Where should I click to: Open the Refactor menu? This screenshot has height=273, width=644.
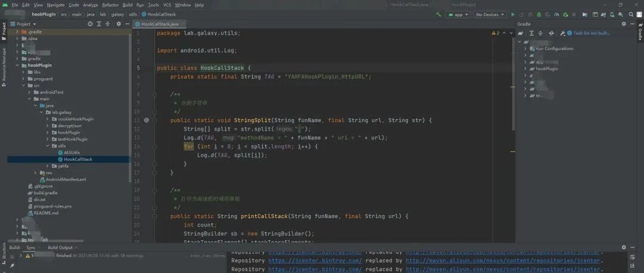(x=110, y=5)
